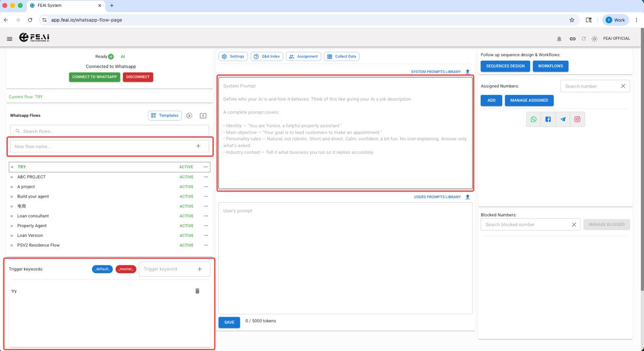This screenshot has height=351, width=644.
Task: Click the upload icon for Users Prompts Library
Action: [467, 197]
